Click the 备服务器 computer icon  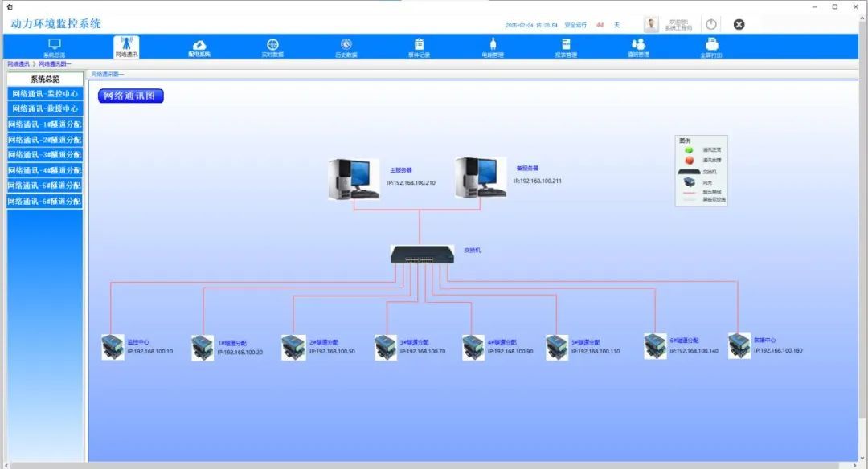480,177
